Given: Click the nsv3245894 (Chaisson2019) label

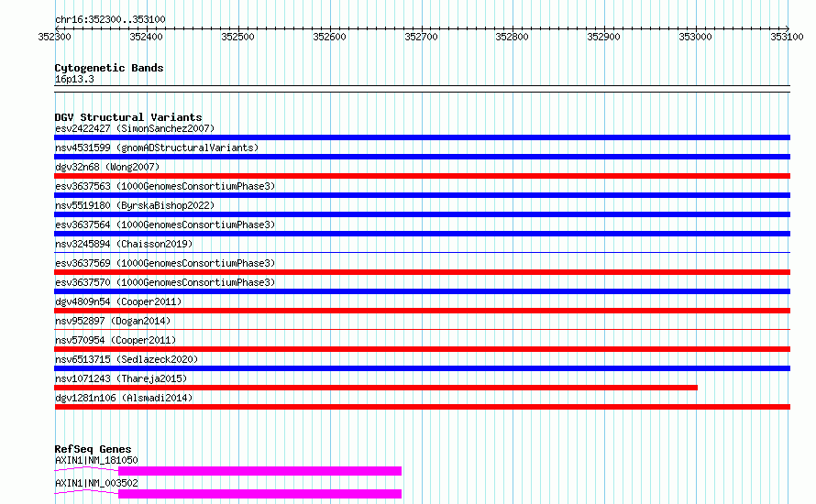Looking at the screenshot, I should pos(124,244).
